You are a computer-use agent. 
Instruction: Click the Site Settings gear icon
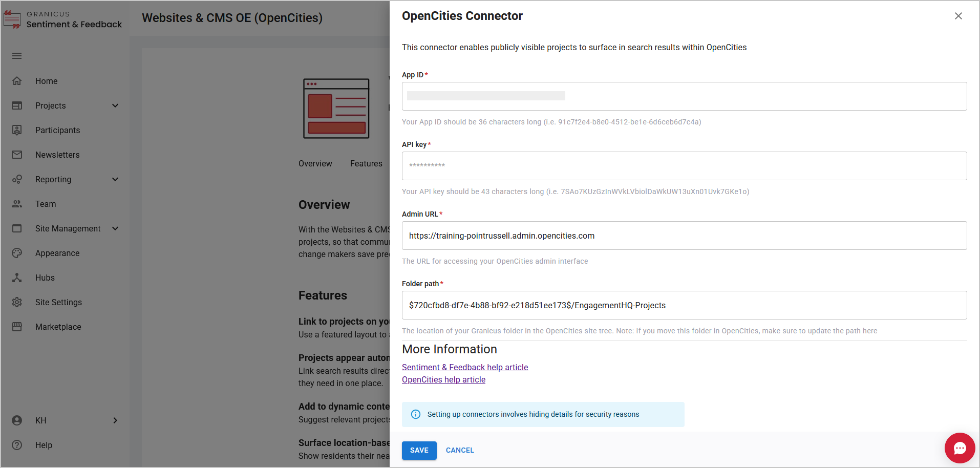coord(17,302)
